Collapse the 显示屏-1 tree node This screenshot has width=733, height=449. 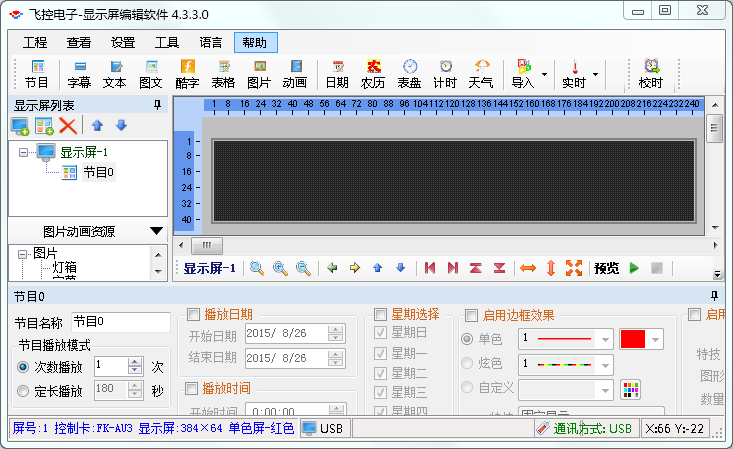[24, 152]
